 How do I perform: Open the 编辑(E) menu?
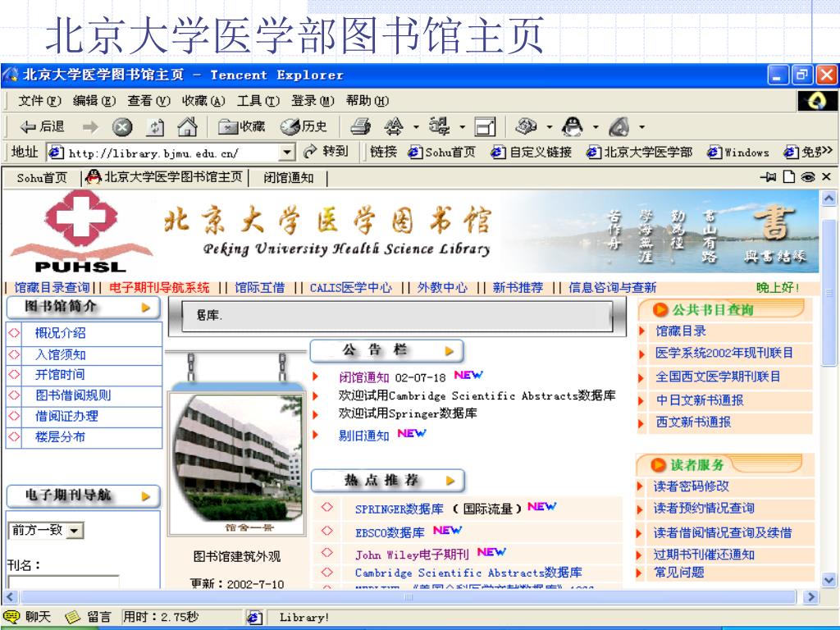click(x=94, y=101)
